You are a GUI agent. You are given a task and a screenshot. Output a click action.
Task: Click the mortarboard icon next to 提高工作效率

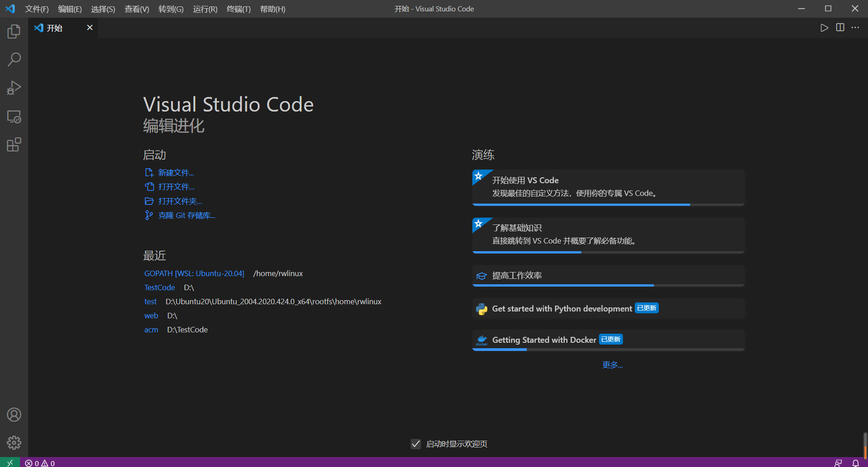tap(481, 276)
